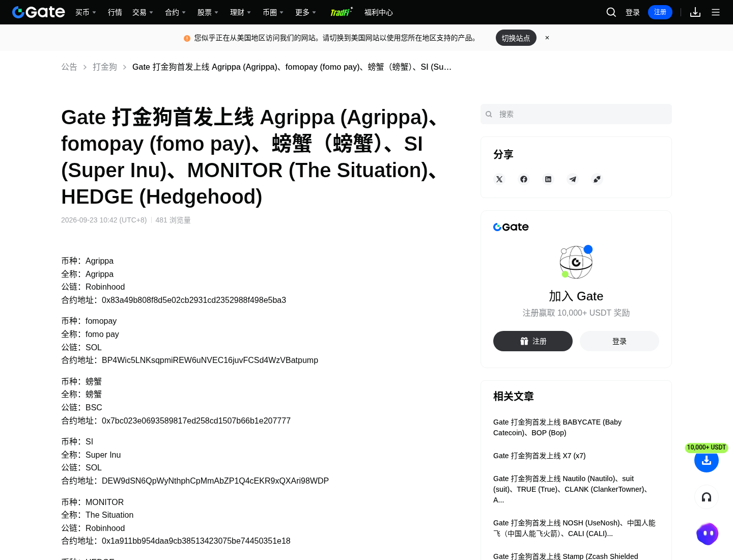The image size is (733, 560).
Task: Click the Gate logo in sidebar card
Action: tap(511, 227)
